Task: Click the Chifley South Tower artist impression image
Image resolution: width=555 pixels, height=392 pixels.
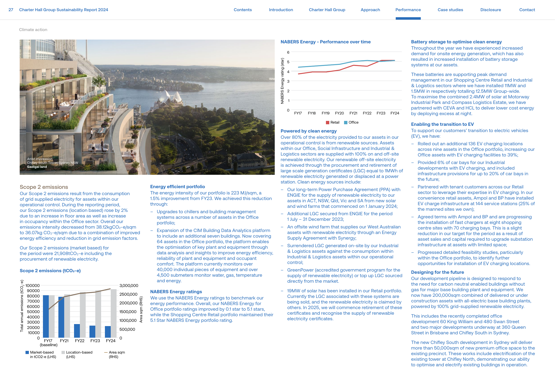Action: (147, 107)
